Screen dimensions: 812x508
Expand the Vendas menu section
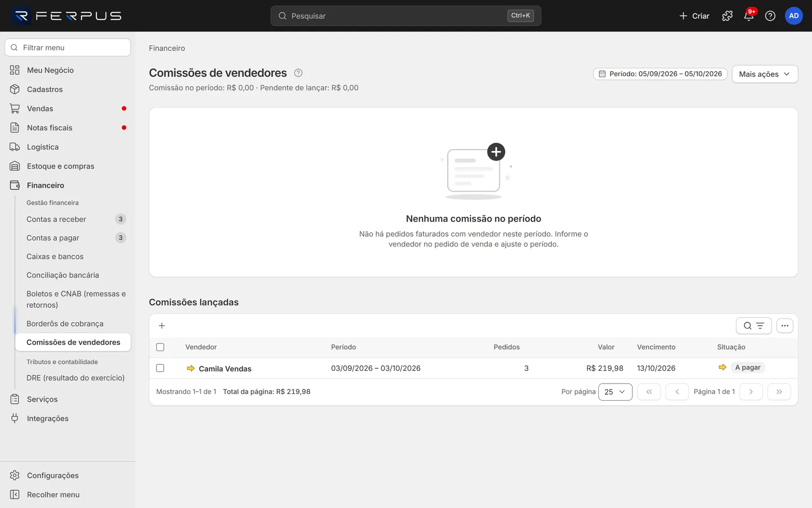pyautogui.click(x=68, y=109)
